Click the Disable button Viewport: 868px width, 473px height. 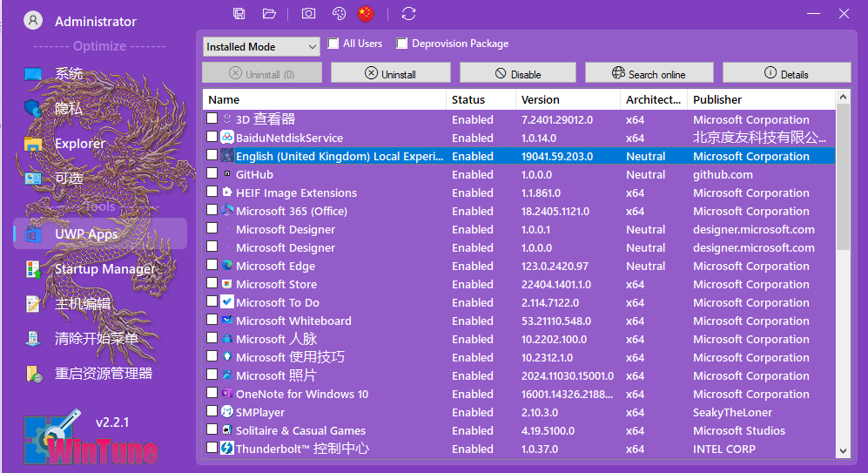[518, 73]
